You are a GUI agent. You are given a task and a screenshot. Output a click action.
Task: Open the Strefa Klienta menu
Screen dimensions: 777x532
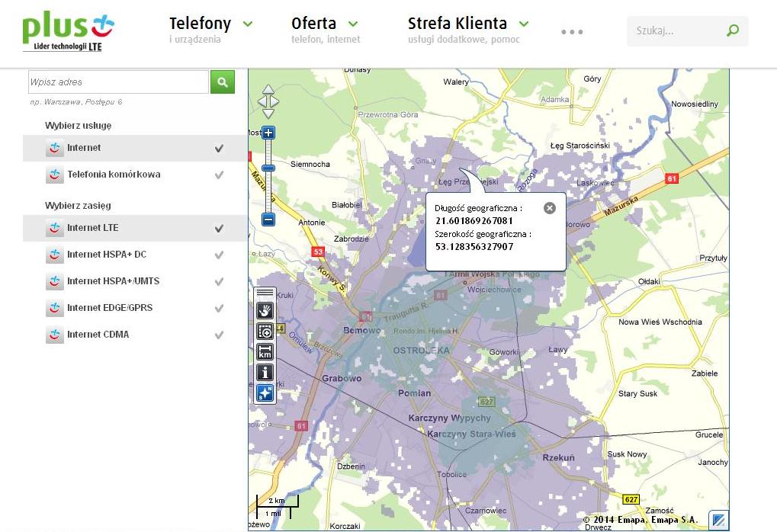coord(458,24)
